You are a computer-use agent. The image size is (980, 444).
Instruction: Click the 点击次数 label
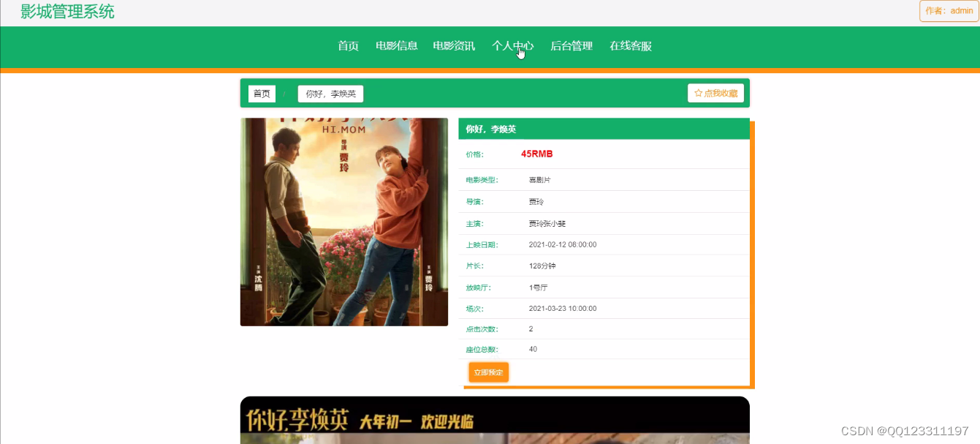tap(482, 329)
